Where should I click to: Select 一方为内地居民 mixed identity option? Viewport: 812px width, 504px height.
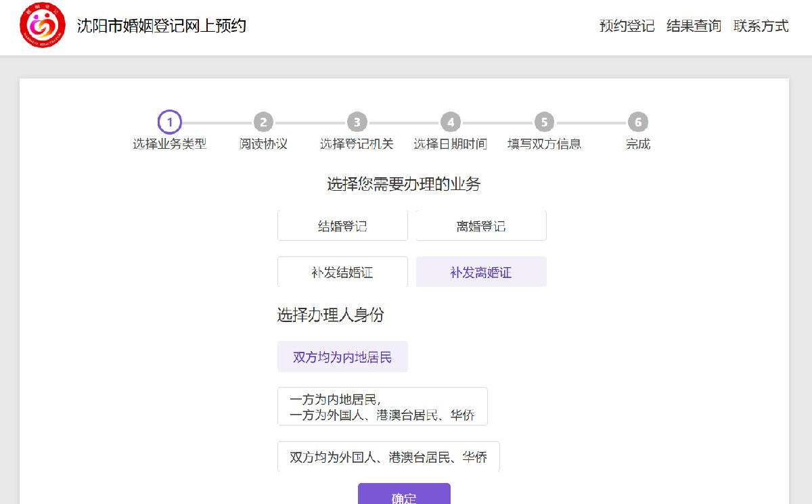(x=382, y=407)
